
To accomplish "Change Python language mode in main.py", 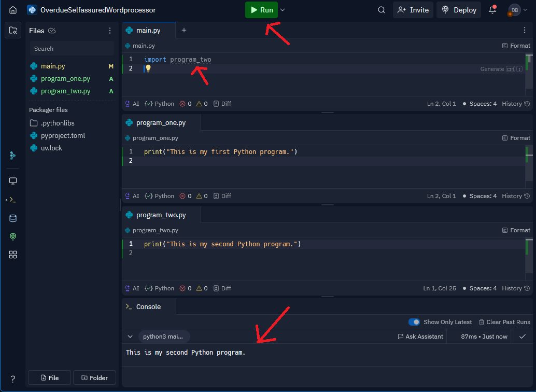I will click(x=159, y=104).
